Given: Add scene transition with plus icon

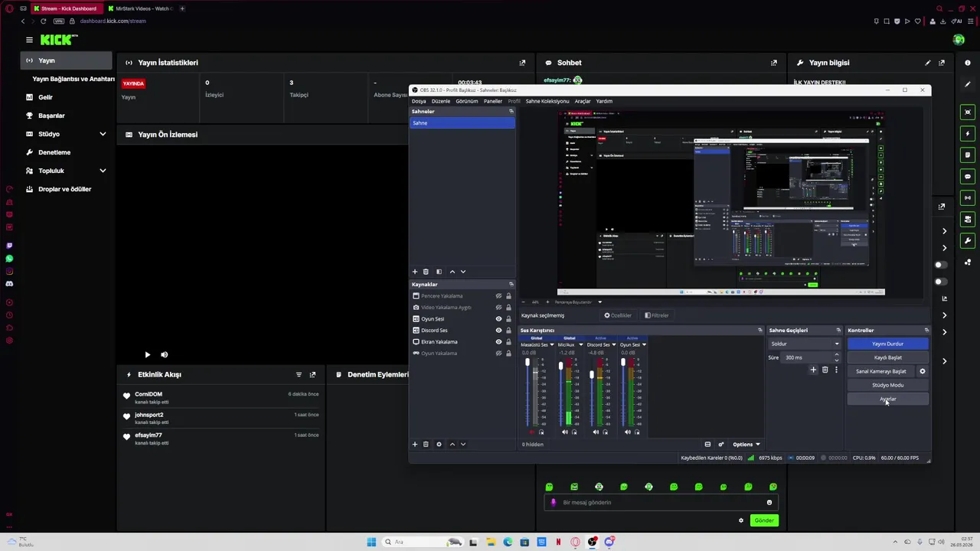Looking at the screenshot, I should click(x=813, y=370).
